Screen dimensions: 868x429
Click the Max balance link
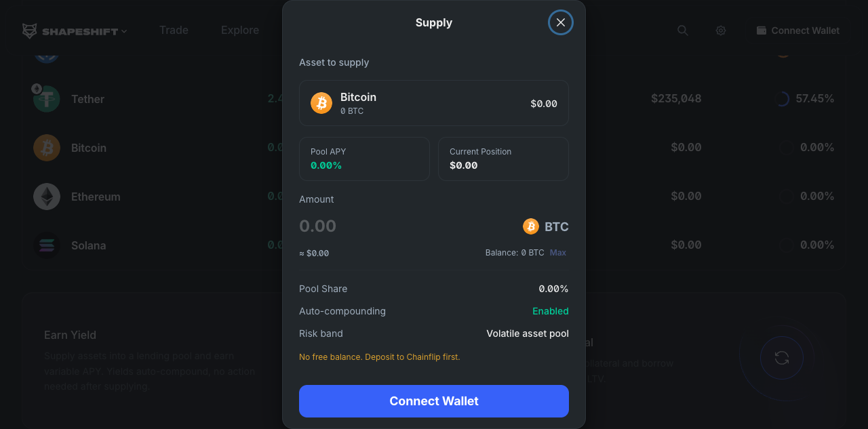point(557,252)
